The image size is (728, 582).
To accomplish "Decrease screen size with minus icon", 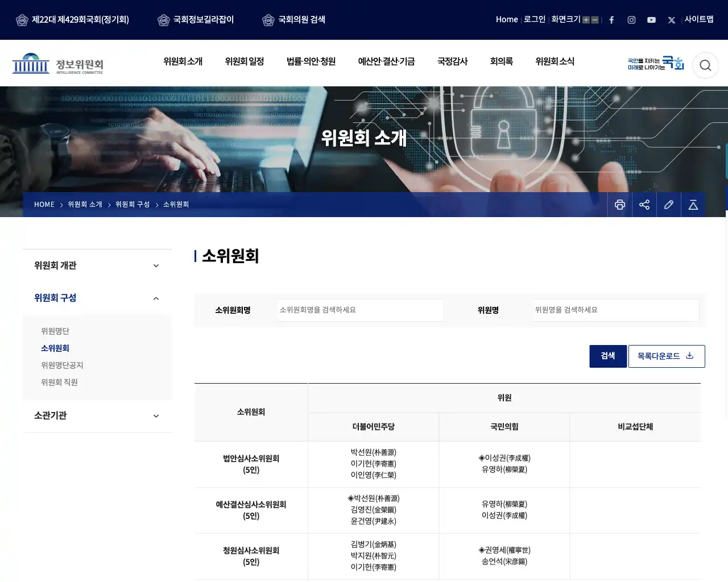I will pos(595,20).
